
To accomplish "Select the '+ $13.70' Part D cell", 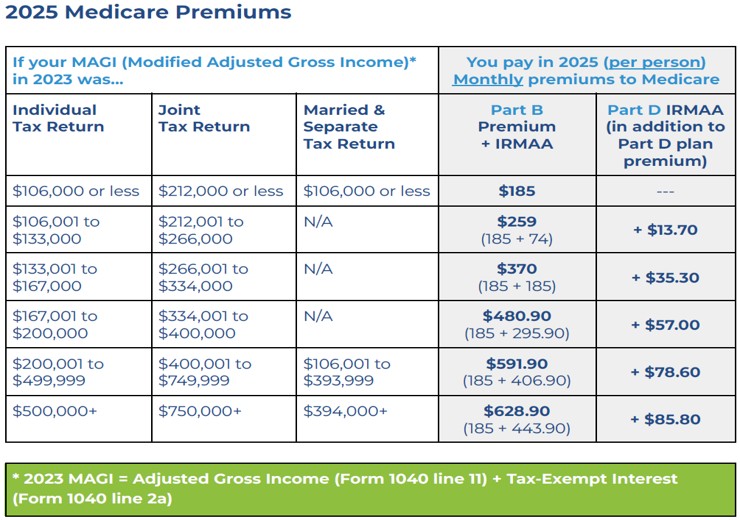I will (666, 230).
